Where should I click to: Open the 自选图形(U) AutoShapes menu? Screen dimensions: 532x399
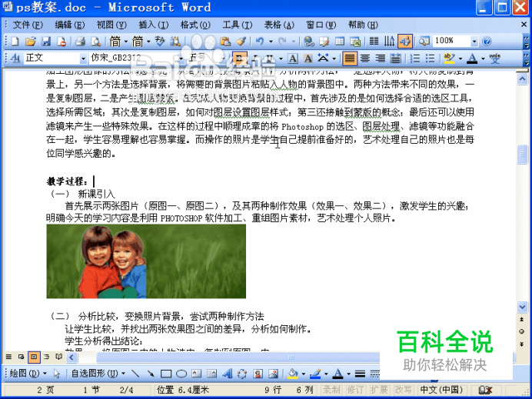pyautogui.click(x=98, y=374)
